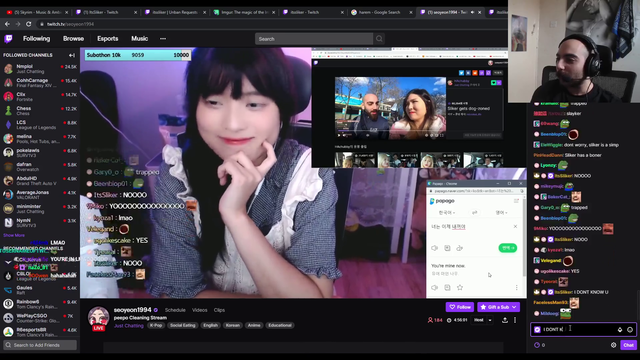
Task: Open seoyeon1994 channel avatar
Action: [98, 317]
